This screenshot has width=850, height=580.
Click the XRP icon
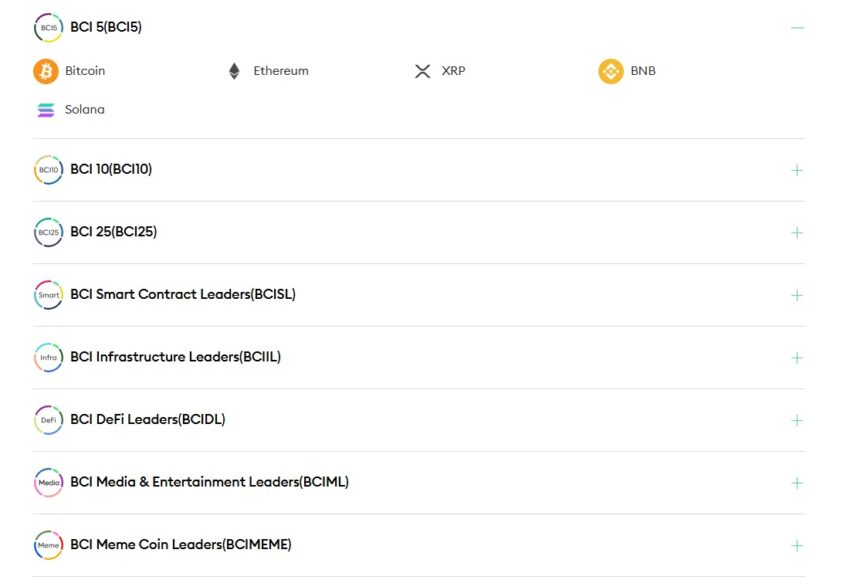coord(423,71)
